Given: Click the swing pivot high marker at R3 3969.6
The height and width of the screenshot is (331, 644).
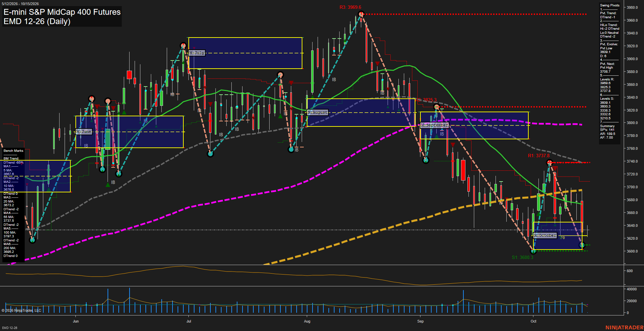Looking at the screenshot, I should coord(361,14).
